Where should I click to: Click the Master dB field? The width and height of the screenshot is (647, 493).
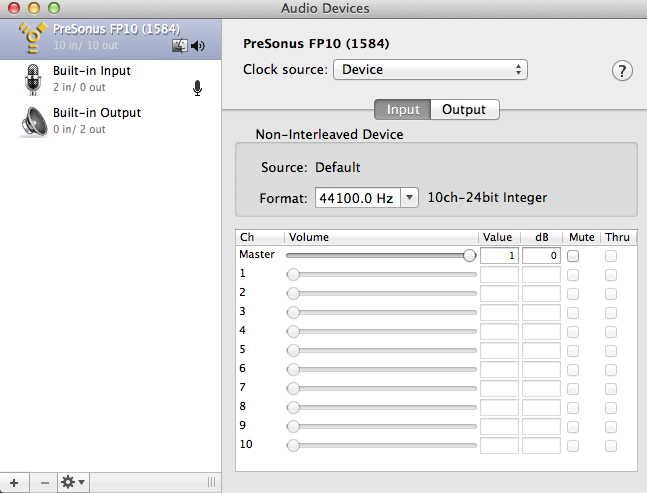click(x=541, y=256)
